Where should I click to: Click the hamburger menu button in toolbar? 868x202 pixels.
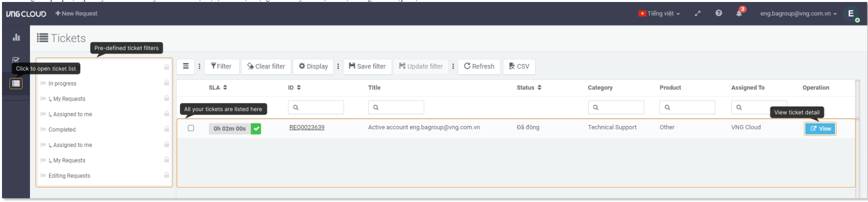[186, 66]
